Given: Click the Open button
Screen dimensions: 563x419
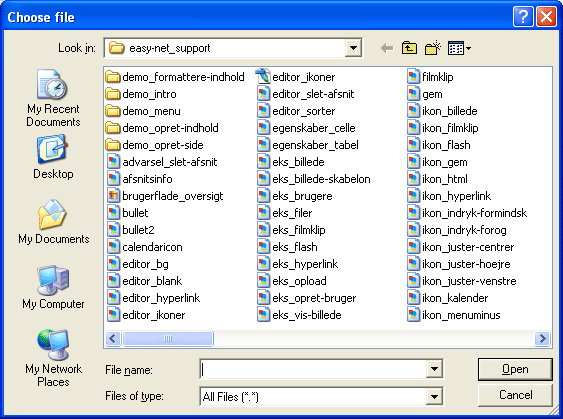Looking at the screenshot, I should (x=515, y=369).
